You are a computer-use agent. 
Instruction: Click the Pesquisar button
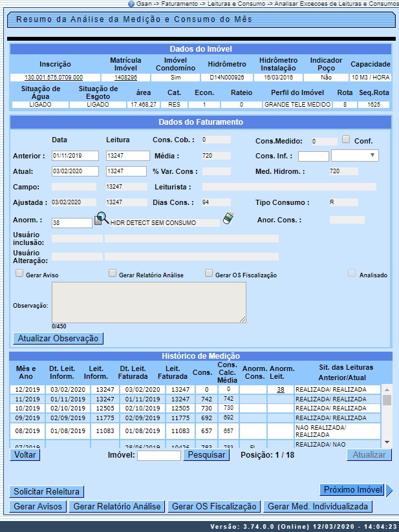pyautogui.click(x=206, y=455)
